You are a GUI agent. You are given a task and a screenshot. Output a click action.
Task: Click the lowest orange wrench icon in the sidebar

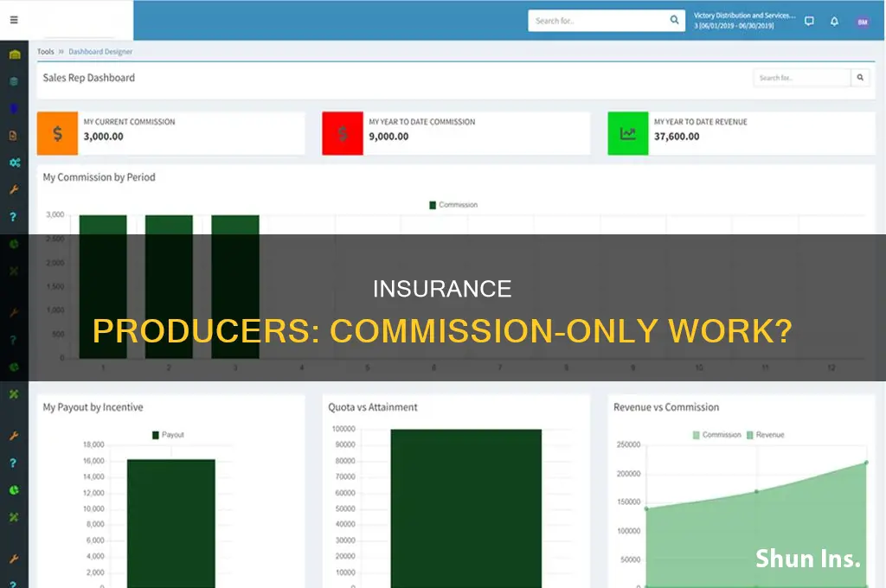click(14, 559)
